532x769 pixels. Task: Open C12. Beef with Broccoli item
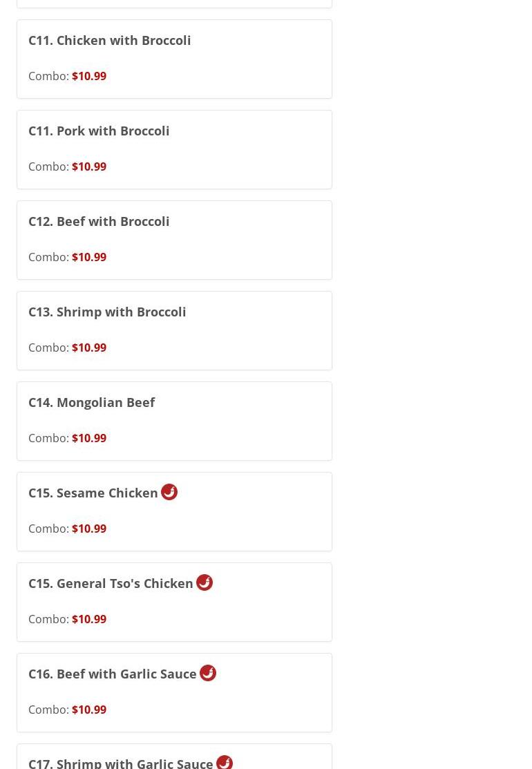pos(99,221)
